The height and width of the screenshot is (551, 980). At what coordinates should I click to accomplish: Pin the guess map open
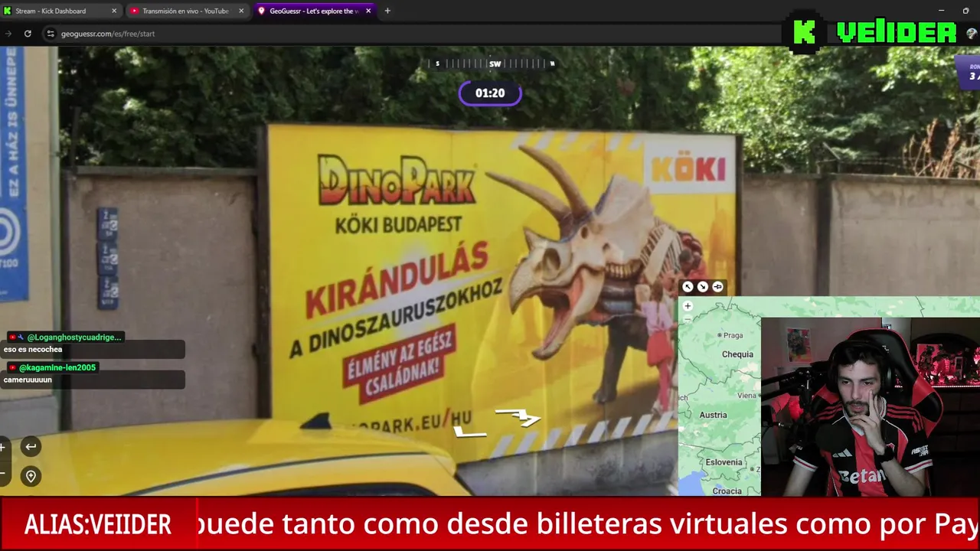point(717,287)
